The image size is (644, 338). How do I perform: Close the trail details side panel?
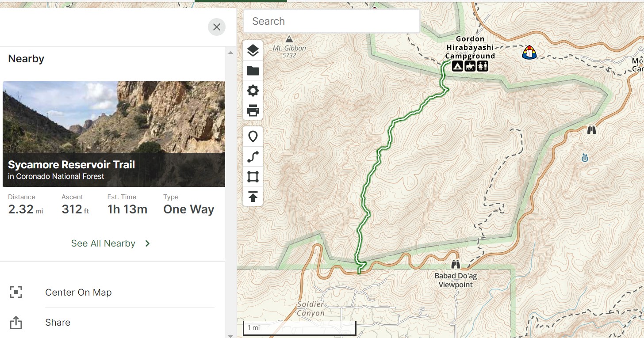[216, 27]
